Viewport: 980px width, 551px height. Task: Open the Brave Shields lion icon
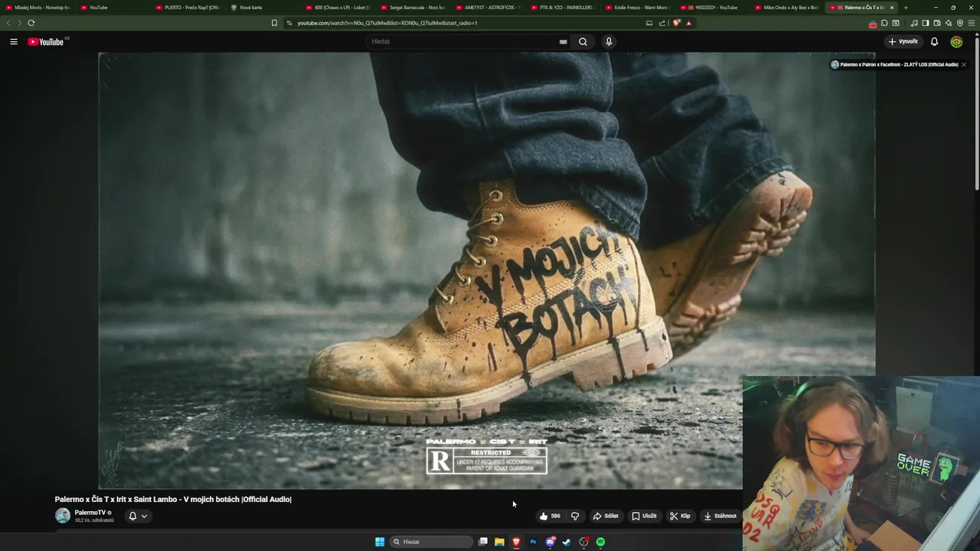click(x=676, y=23)
